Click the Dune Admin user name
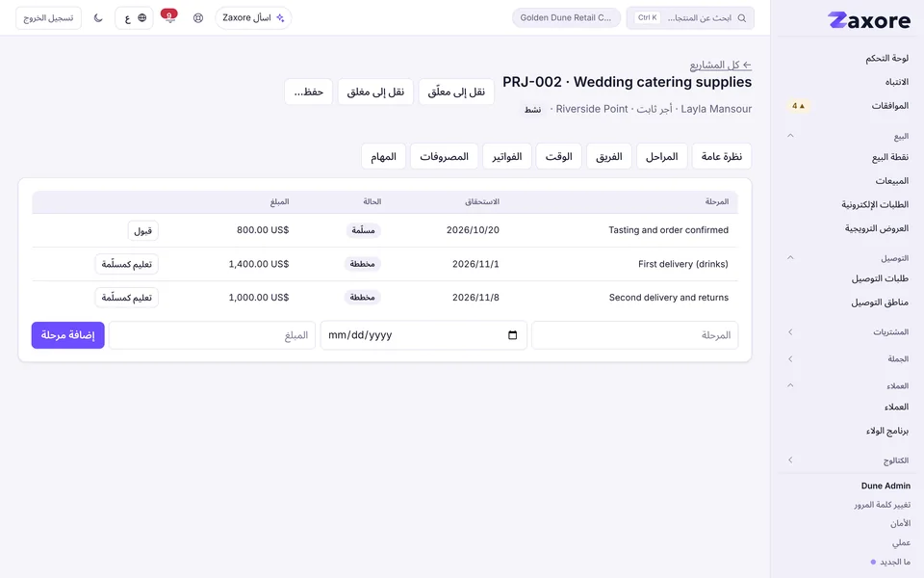The image size is (924, 578). (x=885, y=486)
